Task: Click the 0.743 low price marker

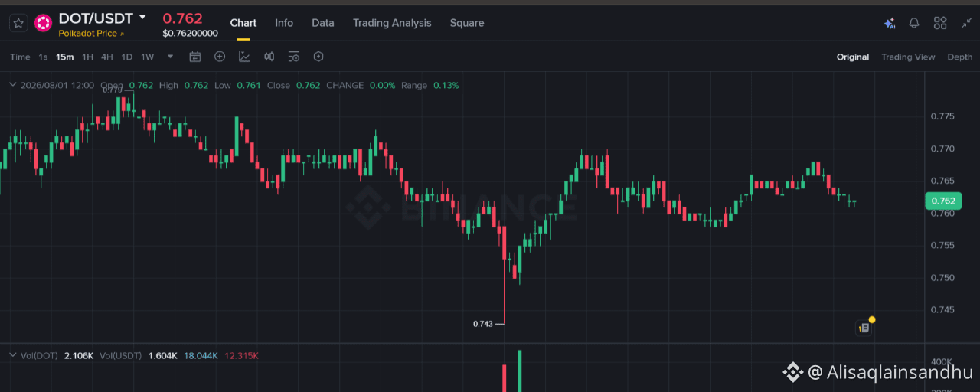Action: tap(483, 324)
